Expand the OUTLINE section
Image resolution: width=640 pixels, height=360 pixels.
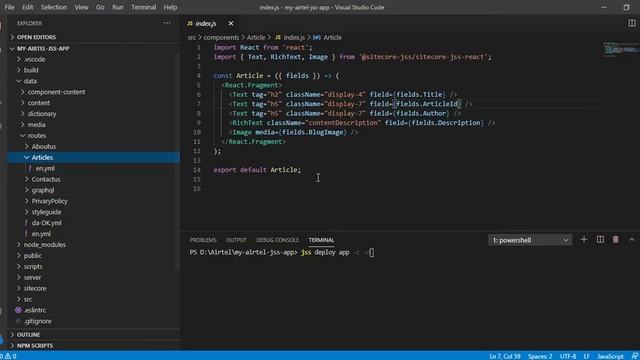28,335
